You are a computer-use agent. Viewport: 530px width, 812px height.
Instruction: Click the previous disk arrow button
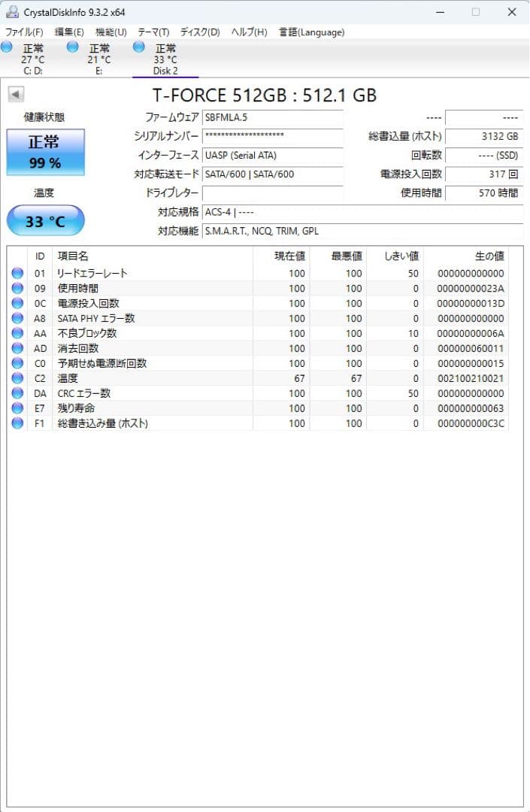point(16,94)
